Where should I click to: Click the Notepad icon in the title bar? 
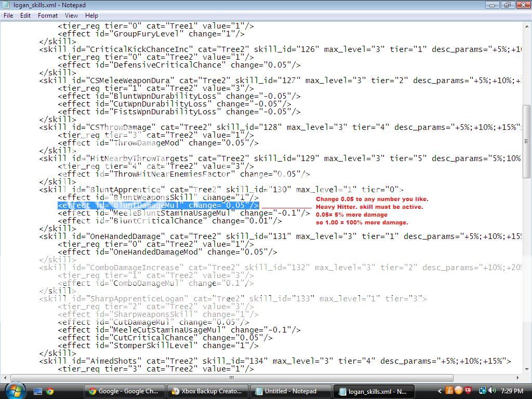[x=6, y=5]
